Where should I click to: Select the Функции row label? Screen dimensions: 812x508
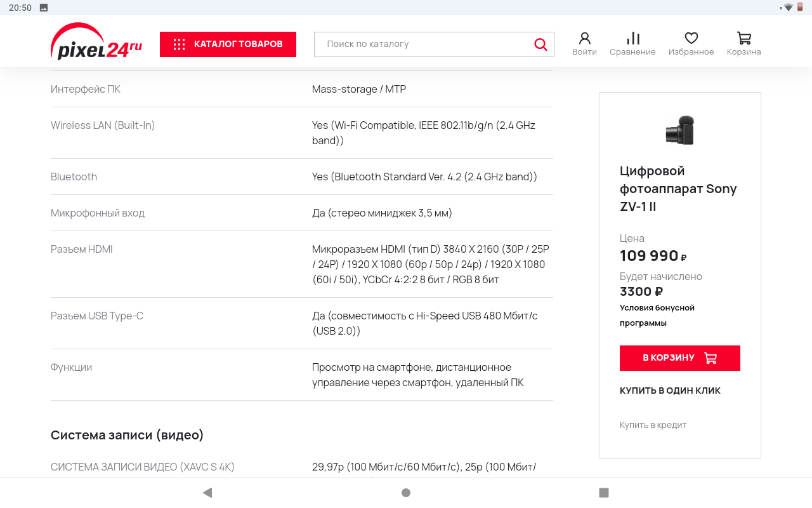(71, 367)
